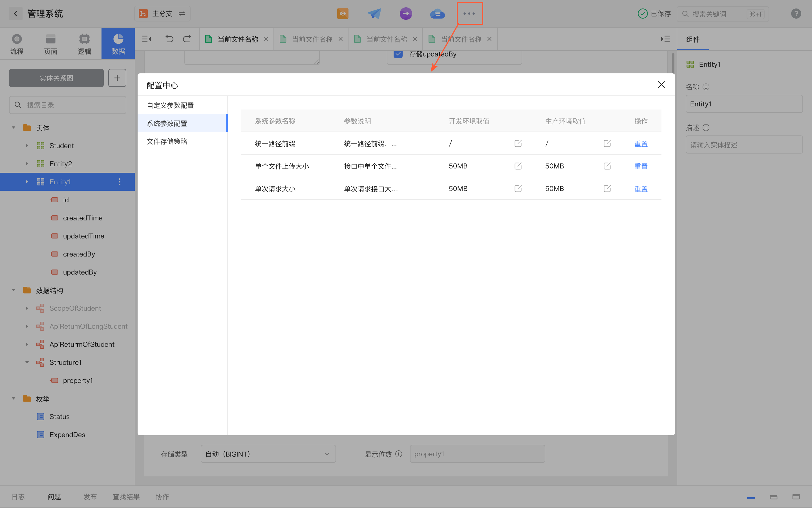Screen dimensions: 812x508
Task: Open the 发布 bottom tab
Action: [x=90, y=497]
